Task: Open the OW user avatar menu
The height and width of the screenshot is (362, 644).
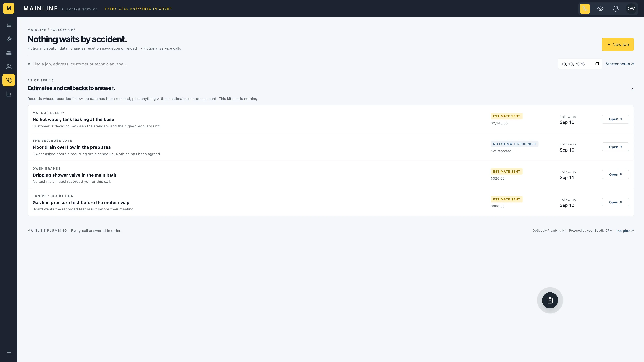Action: 631,9
